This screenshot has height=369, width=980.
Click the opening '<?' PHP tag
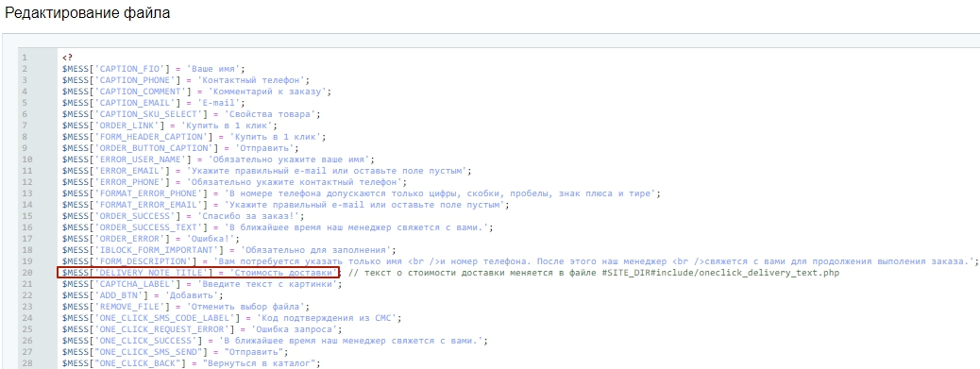[x=67, y=58]
